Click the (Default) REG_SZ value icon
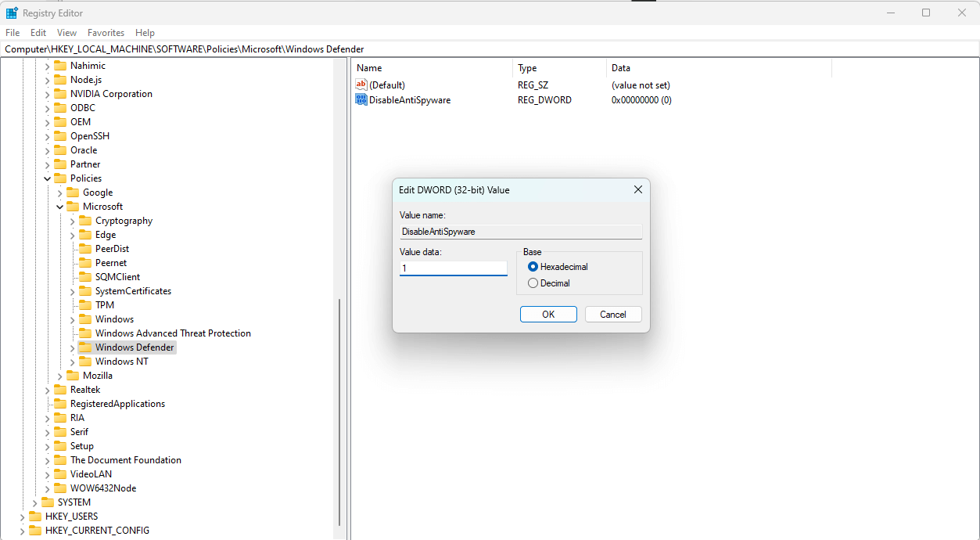The width and height of the screenshot is (980, 540). coord(361,85)
